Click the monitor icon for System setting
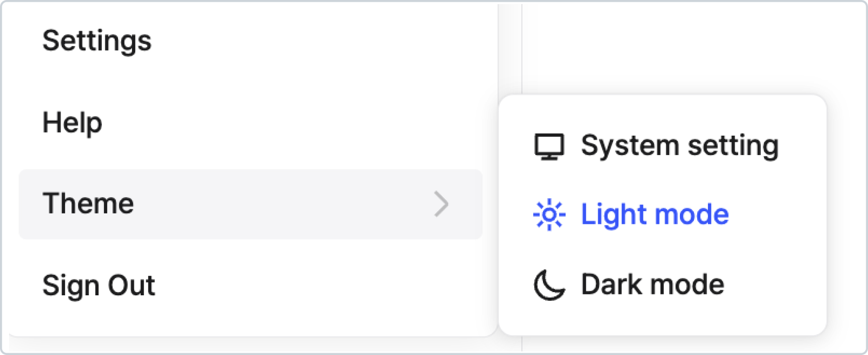 [549, 147]
